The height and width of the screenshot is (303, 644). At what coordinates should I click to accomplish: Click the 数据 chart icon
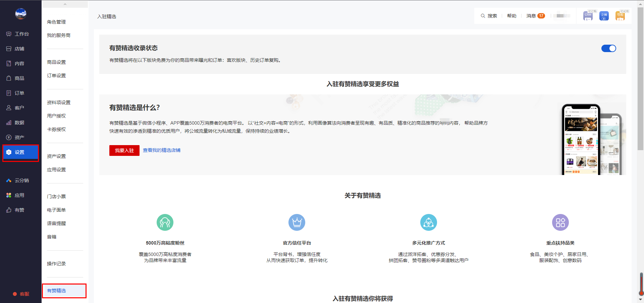[x=9, y=123]
